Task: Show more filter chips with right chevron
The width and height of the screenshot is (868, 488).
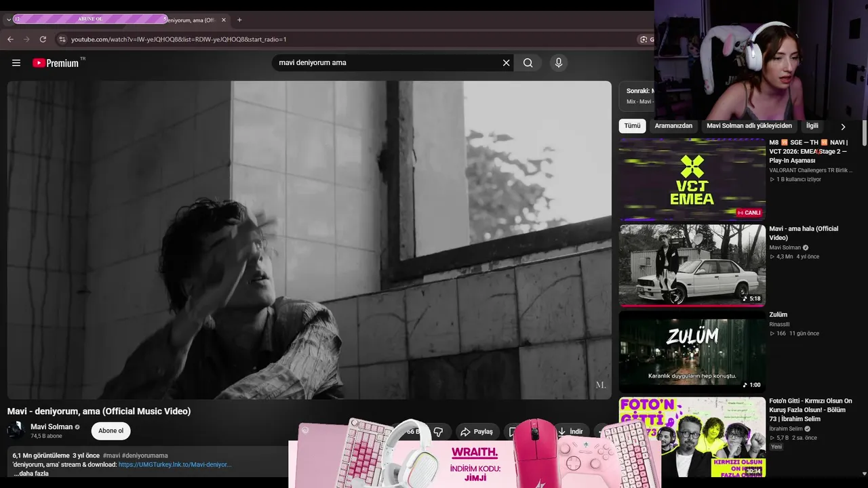Action: [843, 127]
